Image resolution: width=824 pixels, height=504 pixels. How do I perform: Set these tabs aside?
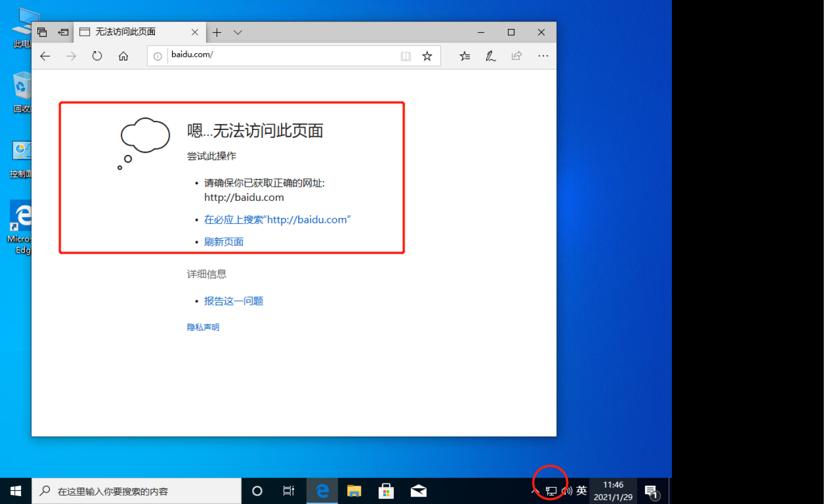point(63,32)
